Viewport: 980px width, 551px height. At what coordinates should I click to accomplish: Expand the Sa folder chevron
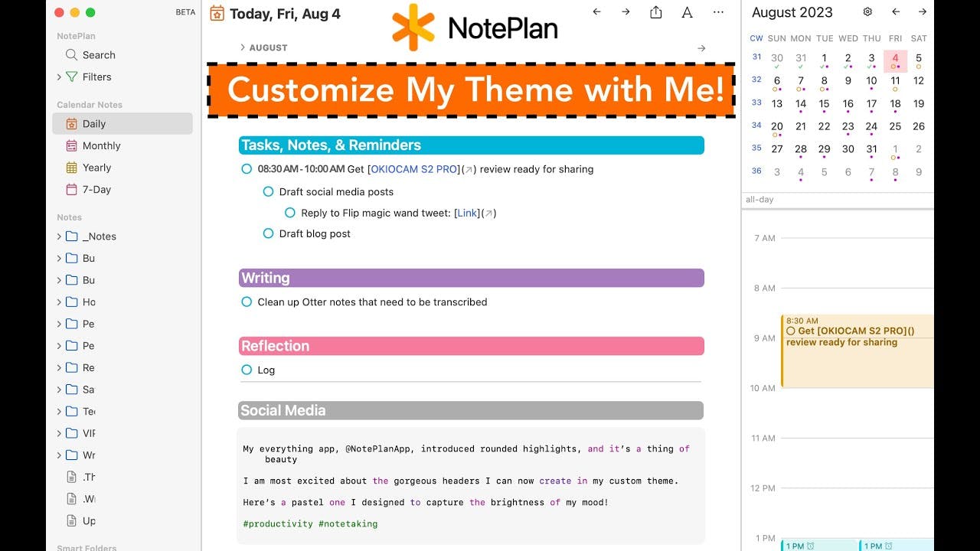point(59,390)
